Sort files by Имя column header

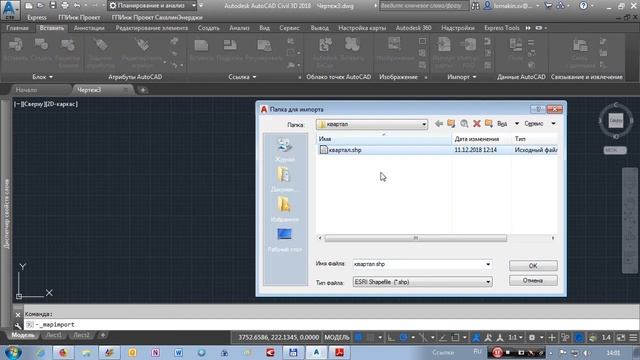[384, 139]
